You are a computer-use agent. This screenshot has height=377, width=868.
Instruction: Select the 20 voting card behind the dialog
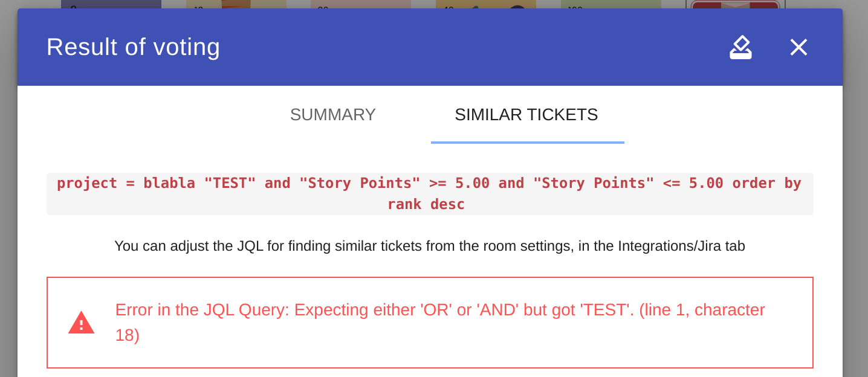tap(360, 5)
